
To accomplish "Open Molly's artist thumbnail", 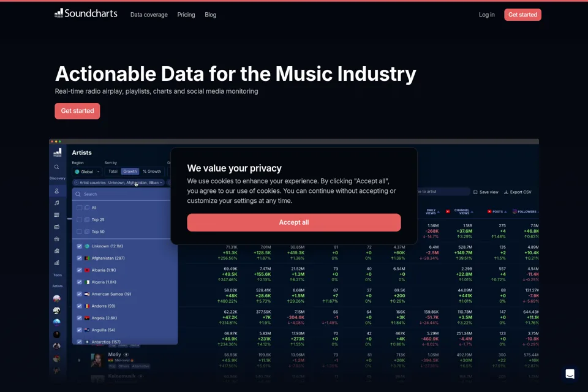I will (x=97, y=361).
